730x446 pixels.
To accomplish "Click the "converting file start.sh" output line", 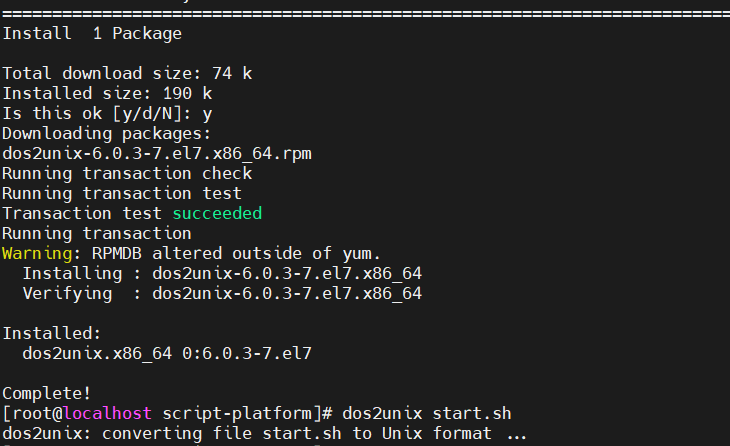I will [265, 433].
